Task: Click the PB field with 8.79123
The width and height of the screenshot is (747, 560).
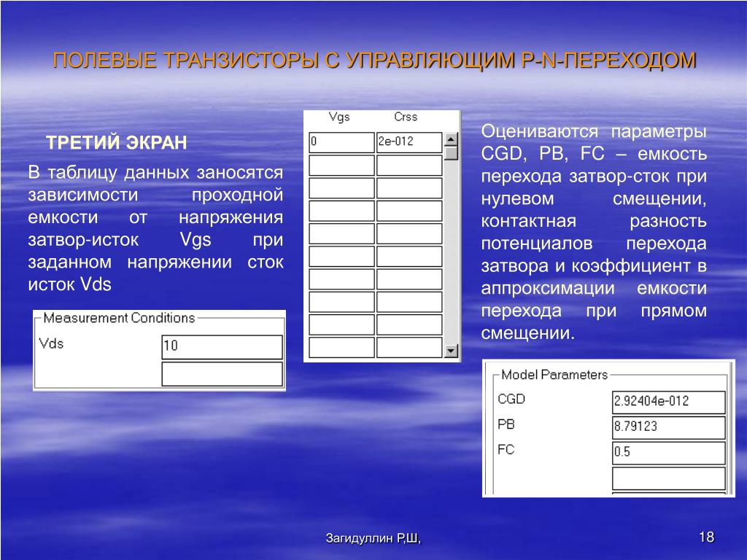Action: click(669, 427)
